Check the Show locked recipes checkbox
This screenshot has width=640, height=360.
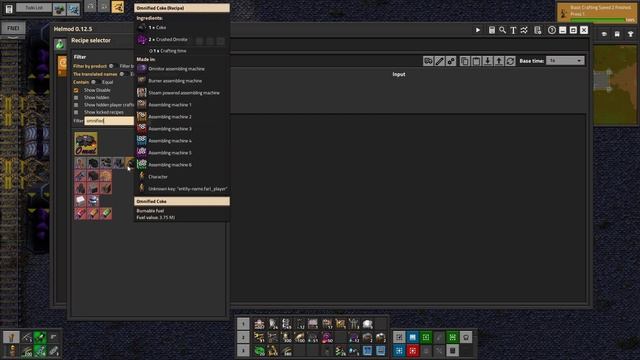(76, 112)
